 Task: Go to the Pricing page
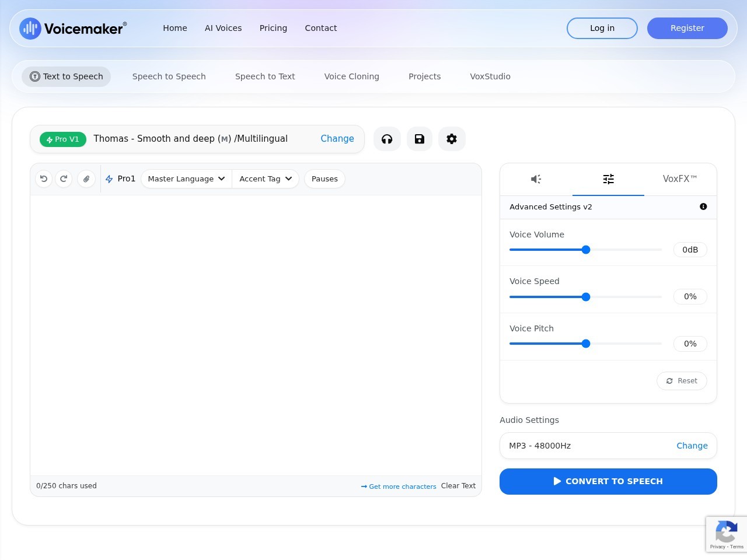[x=273, y=28]
